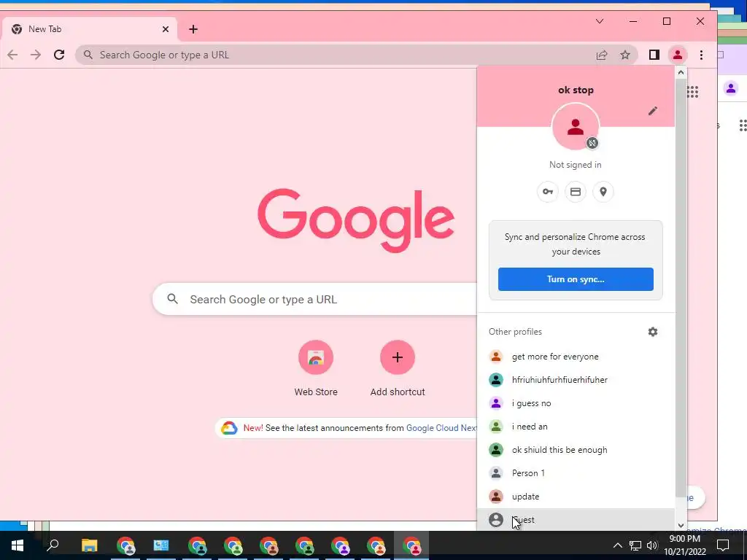The height and width of the screenshot is (560, 747).
Task: Switch to 'i guess no' profile
Action: tap(576, 403)
